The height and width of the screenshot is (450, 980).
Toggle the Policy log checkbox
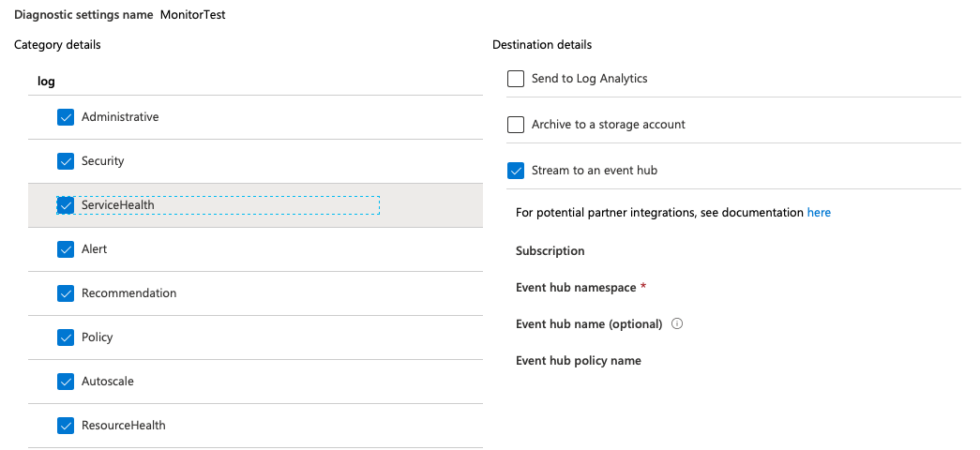point(66,337)
